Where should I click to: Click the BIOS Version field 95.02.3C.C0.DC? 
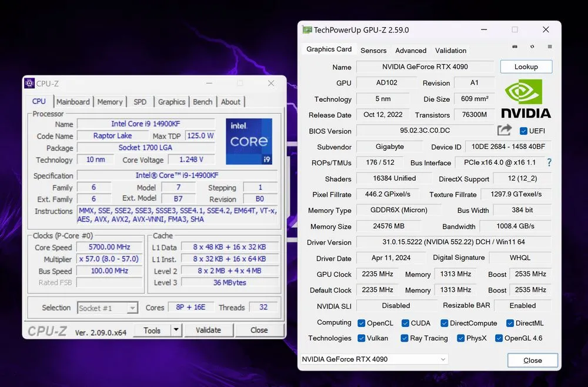(425, 131)
